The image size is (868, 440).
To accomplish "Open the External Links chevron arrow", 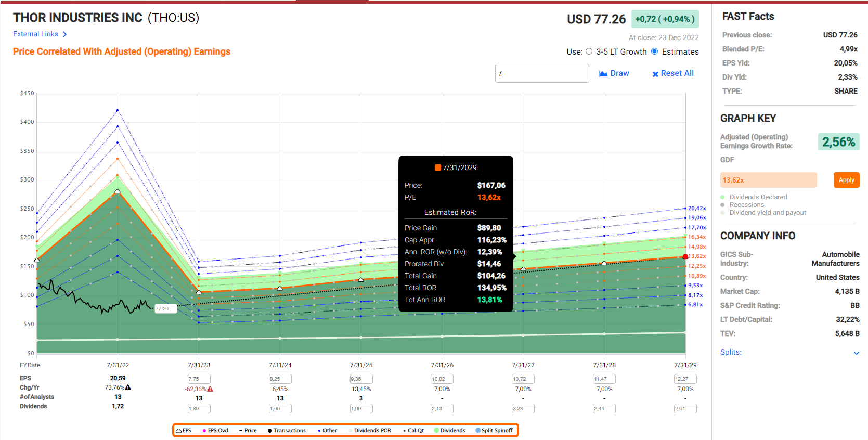I will coord(64,34).
